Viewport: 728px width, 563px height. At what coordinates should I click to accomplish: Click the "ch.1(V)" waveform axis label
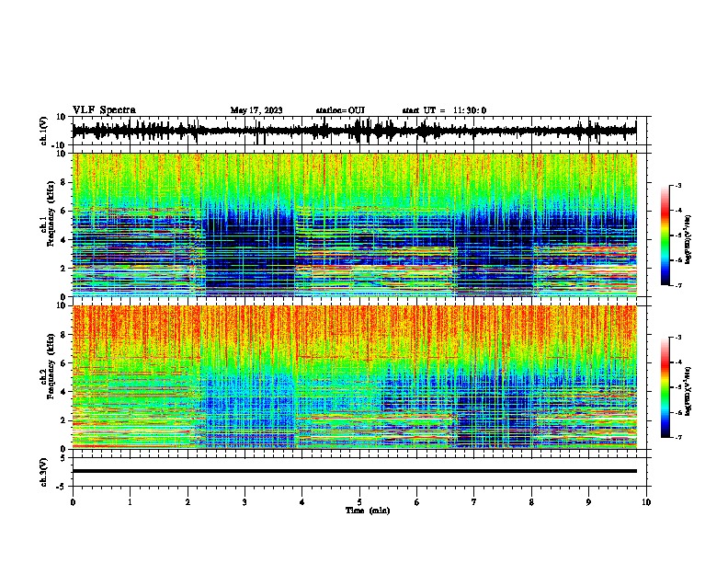(44, 131)
